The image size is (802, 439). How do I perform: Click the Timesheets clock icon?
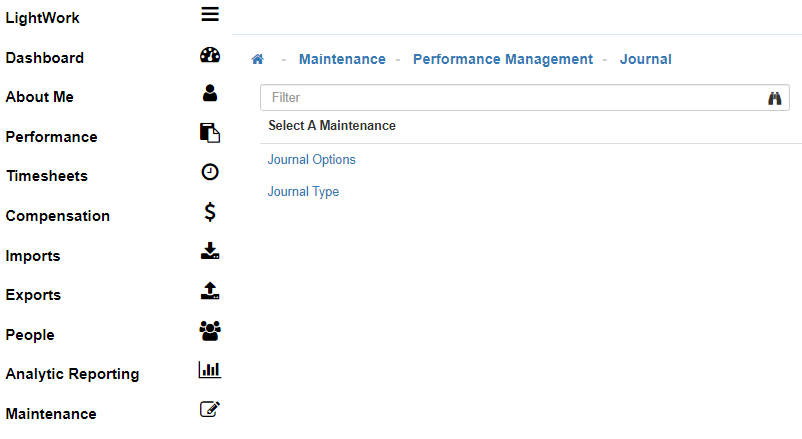(209, 172)
